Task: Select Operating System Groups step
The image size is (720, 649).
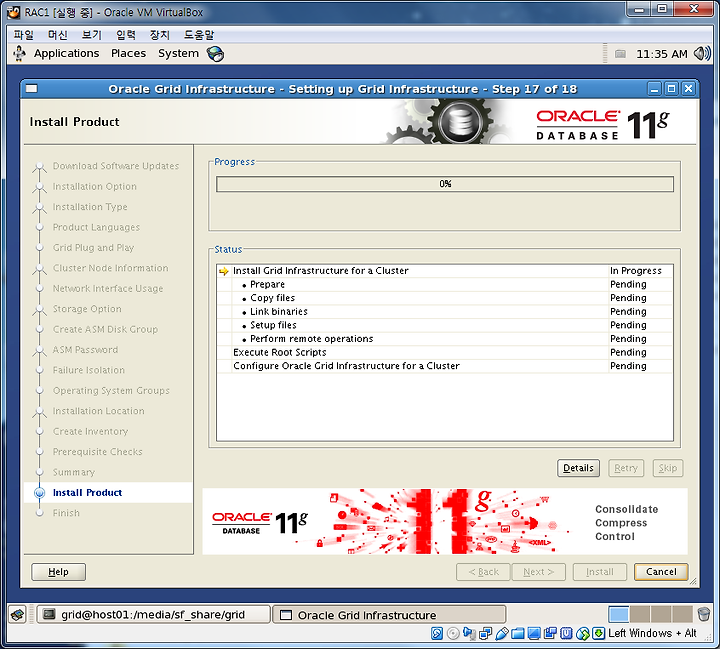Action: click(x=111, y=390)
